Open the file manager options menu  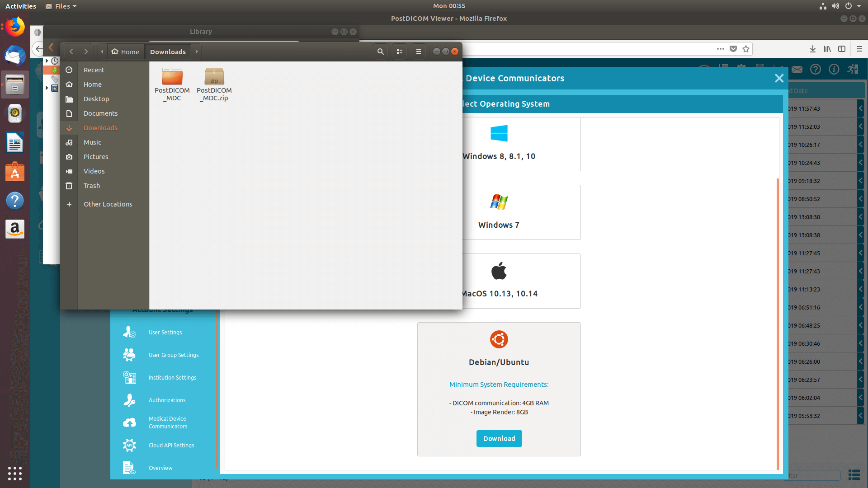(x=418, y=52)
